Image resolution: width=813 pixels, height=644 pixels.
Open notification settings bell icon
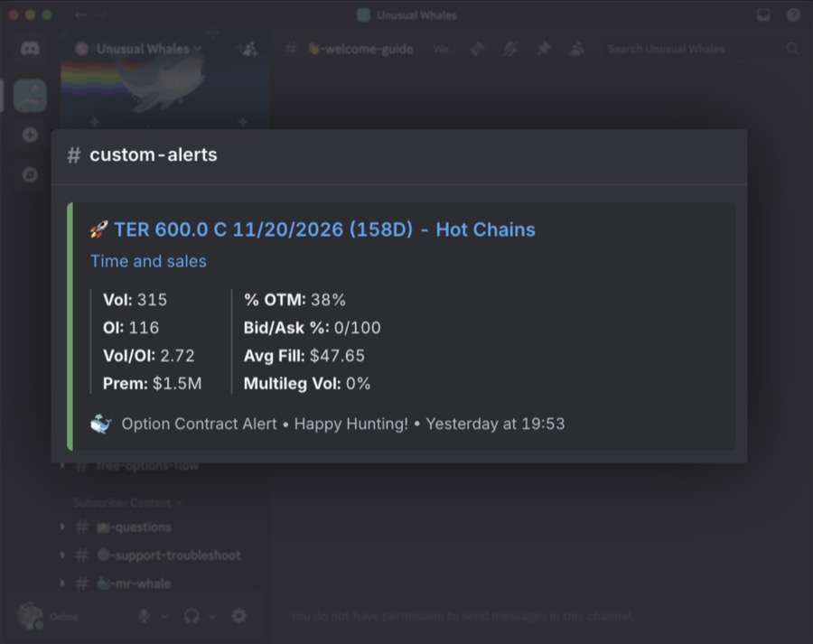[x=510, y=50]
